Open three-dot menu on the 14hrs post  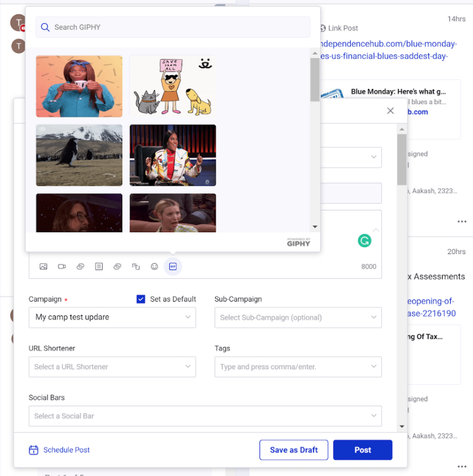pyautogui.click(x=462, y=221)
